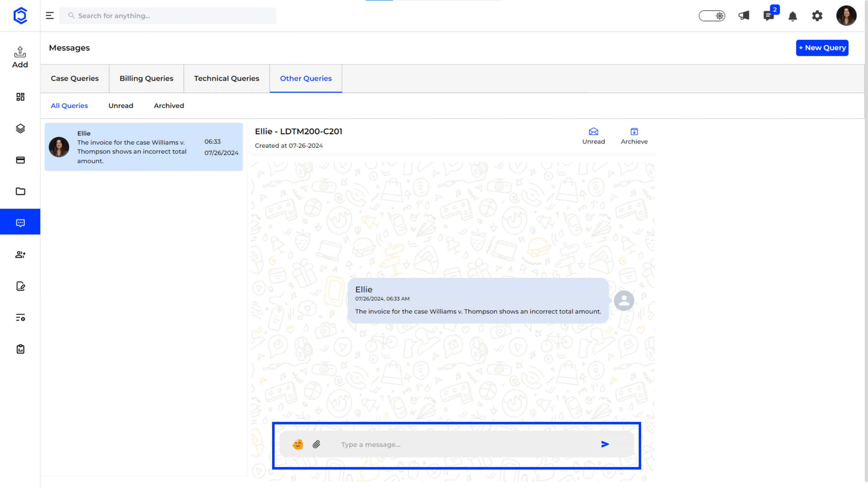Click the Type a message input
868x488 pixels.
(x=457, y=444)
